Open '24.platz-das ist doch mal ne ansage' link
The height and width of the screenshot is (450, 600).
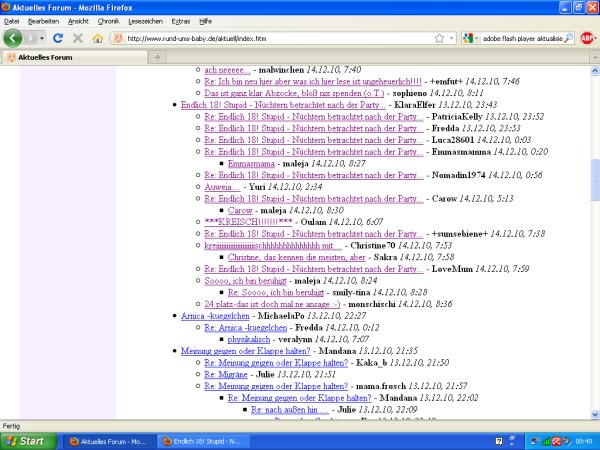[272, 304]
